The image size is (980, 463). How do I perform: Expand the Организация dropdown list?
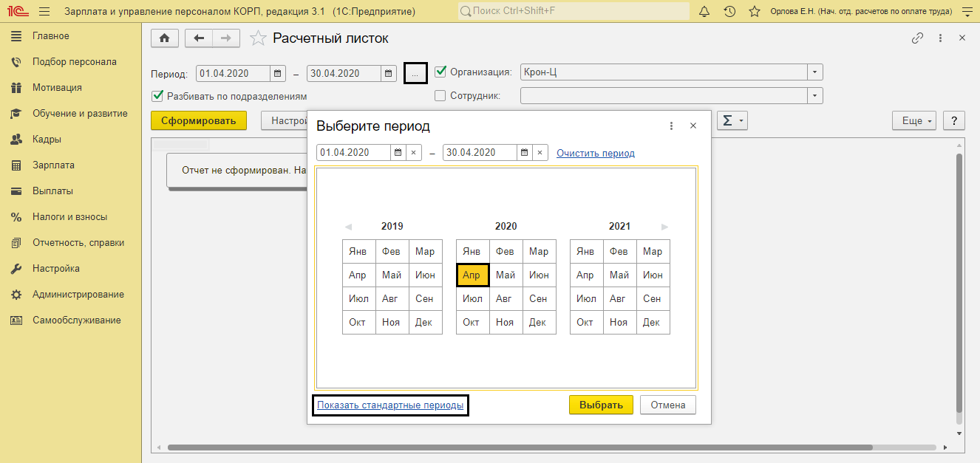(814, 72)
